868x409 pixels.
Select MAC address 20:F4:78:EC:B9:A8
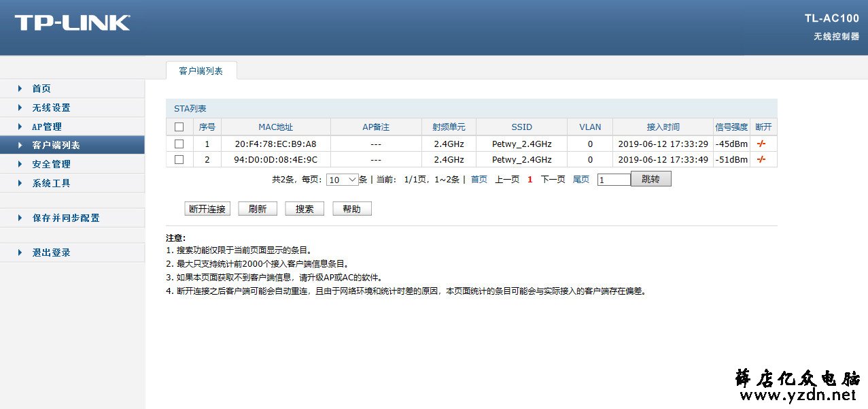click(276, 144)
